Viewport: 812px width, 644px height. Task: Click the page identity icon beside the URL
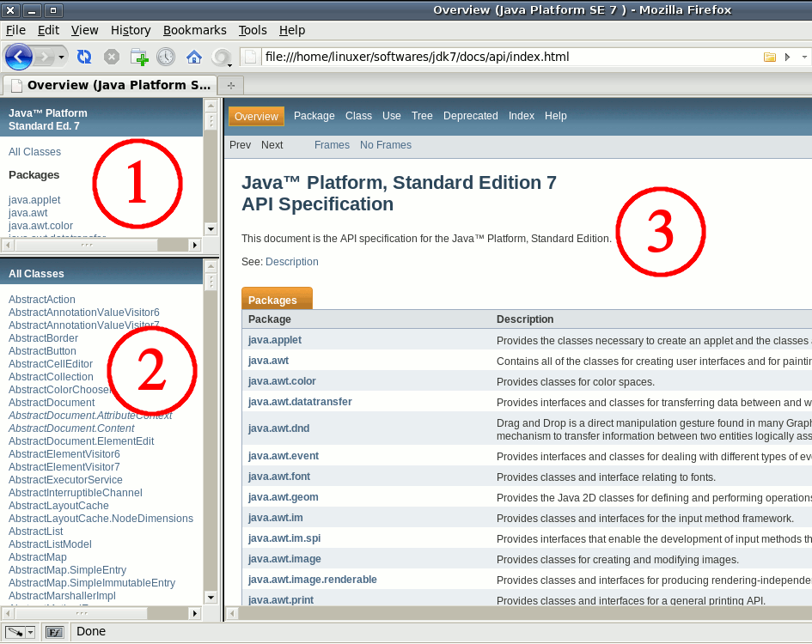click(251, 57)
